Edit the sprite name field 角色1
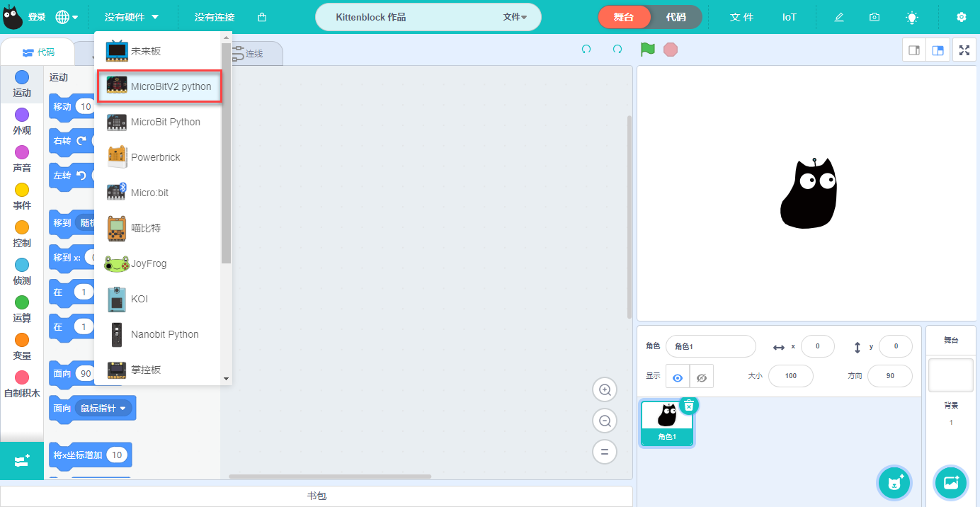Image resolution: width=980 pixels, height=507 pixels. coord(711,346)
